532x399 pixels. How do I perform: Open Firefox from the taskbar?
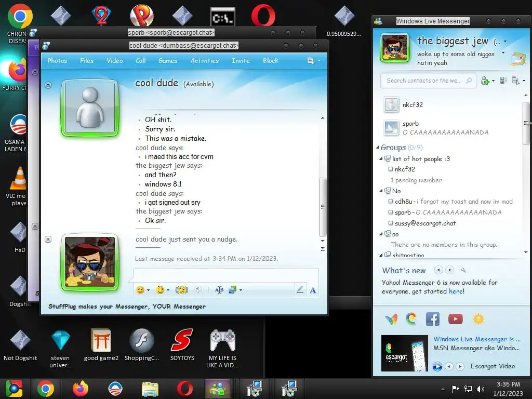coord(81,389)
